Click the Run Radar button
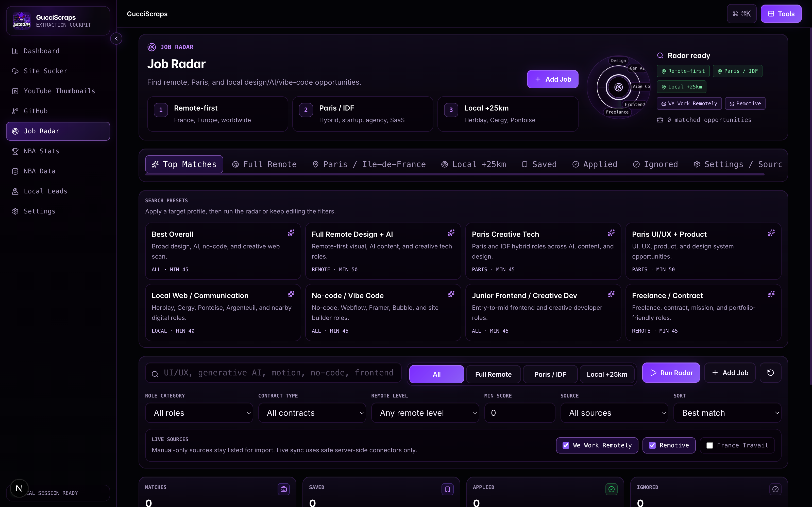 671,373
